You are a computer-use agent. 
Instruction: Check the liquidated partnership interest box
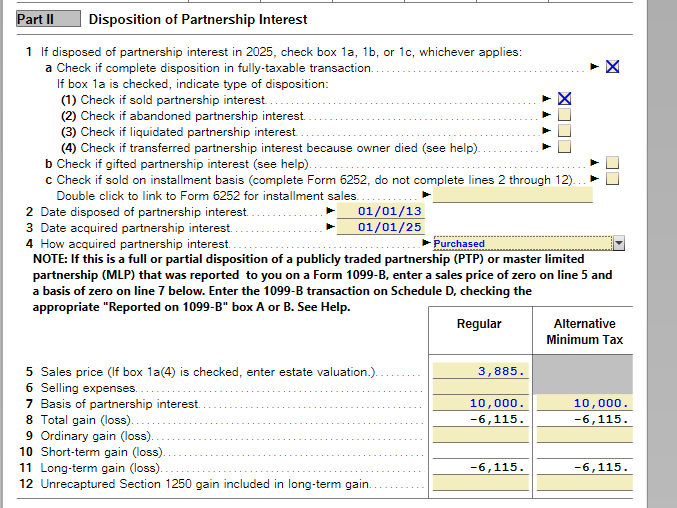click(x=564, y=131)
